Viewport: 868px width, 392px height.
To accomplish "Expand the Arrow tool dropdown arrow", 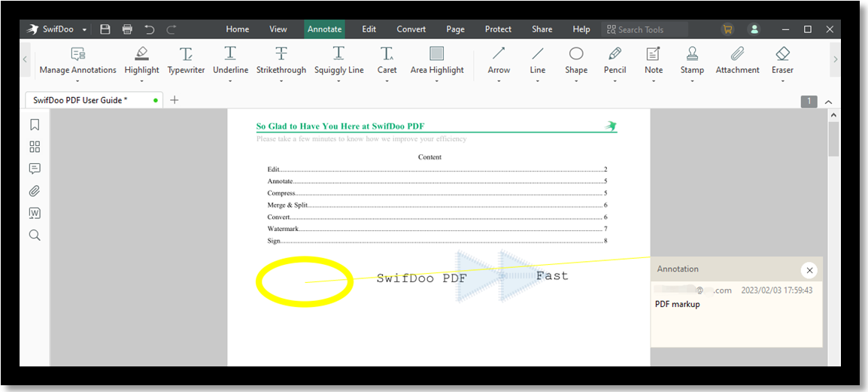I will pyautogui.click(x=499, y=81).
